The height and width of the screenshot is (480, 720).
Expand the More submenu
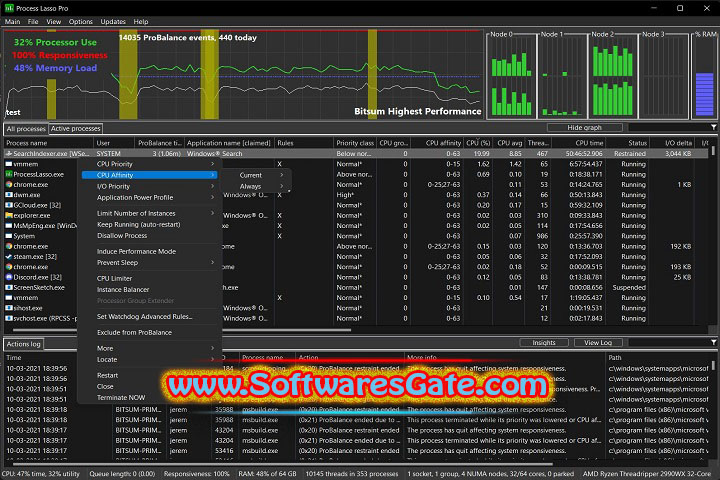(x=149, y=349)
